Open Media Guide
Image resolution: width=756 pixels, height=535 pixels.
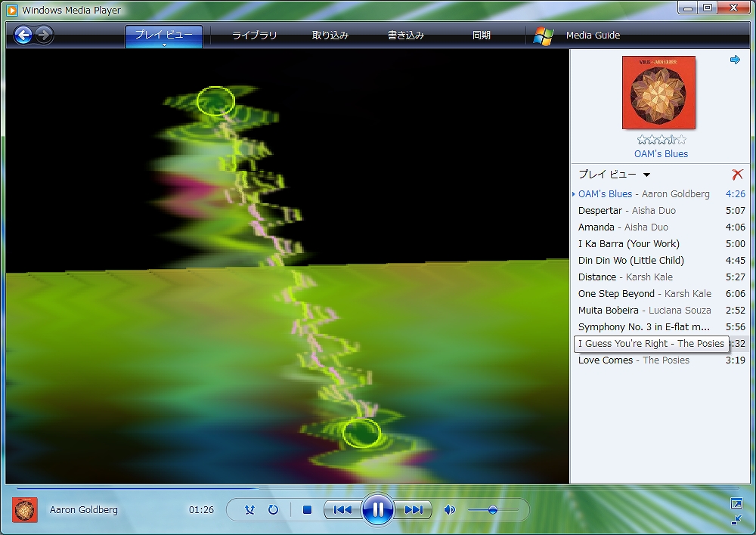[x=592, y=36]
